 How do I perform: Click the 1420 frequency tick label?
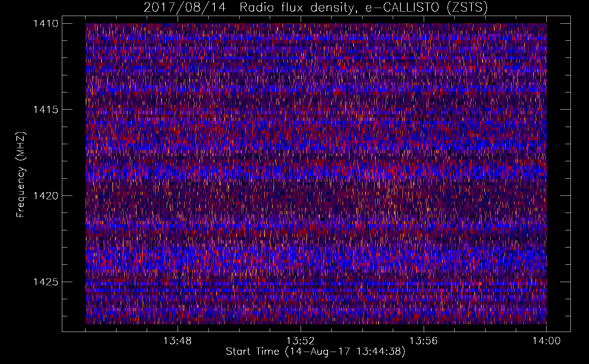pos(46,196)
